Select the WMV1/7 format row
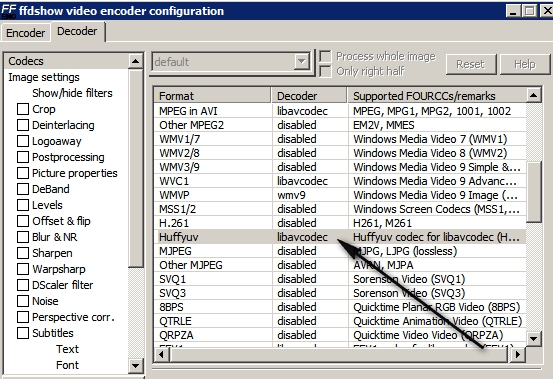Screen dimensions: 553x379 [x=340, y=139]
